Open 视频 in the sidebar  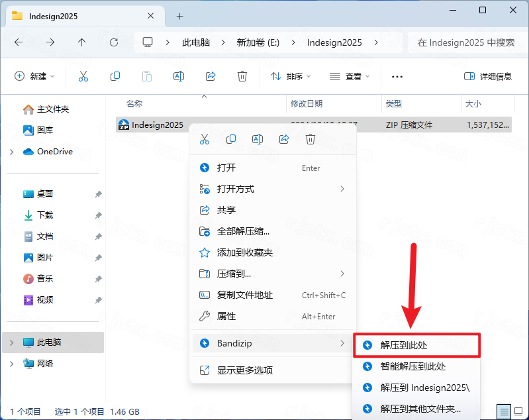pos(38,300)
